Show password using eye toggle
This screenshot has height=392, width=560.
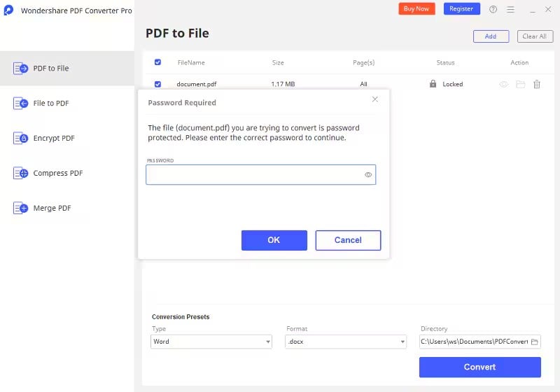click(368, 174)
